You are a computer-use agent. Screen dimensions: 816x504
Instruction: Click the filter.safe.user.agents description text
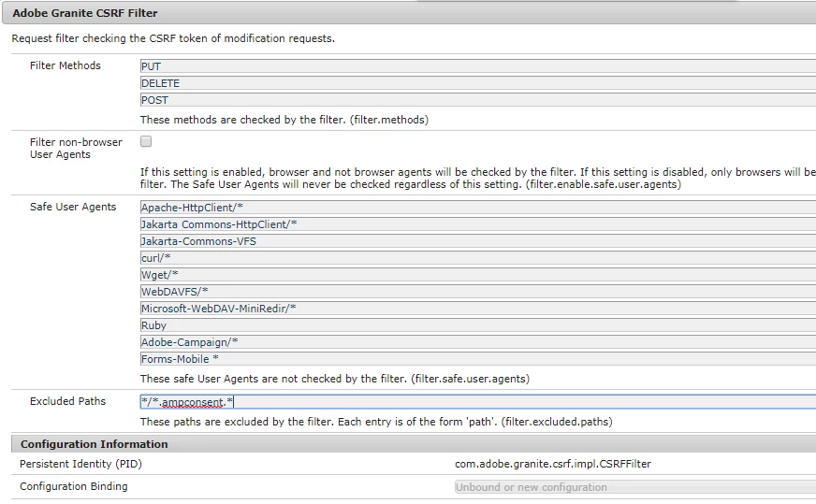pyautogui.click(x=335, y=379)
